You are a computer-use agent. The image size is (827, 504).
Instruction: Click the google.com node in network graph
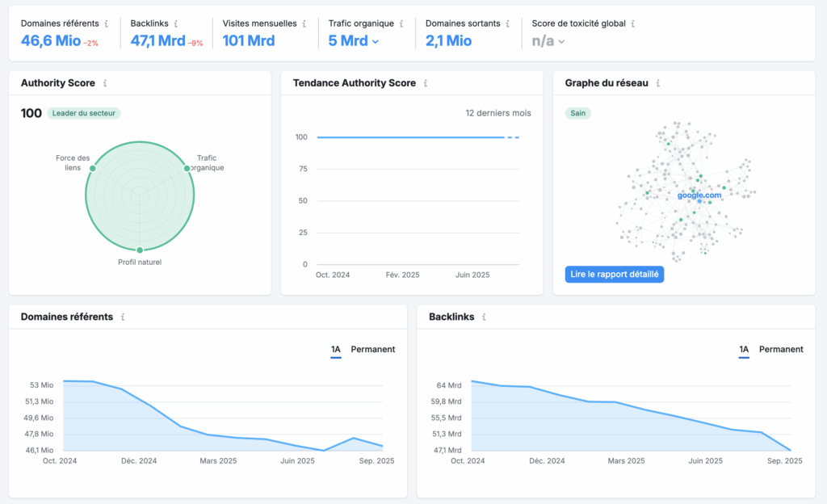[699, 195]
